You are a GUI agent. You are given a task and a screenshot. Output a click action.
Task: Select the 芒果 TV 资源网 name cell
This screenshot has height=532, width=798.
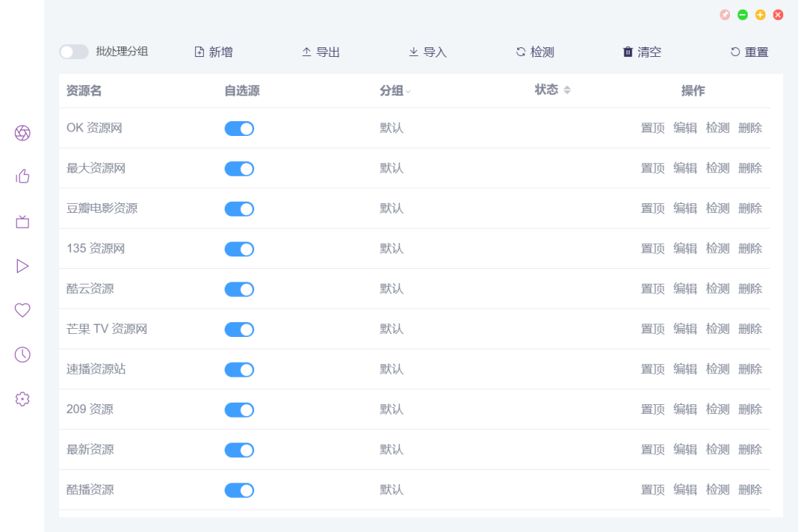pyautogui.click(x=107, y=329)
